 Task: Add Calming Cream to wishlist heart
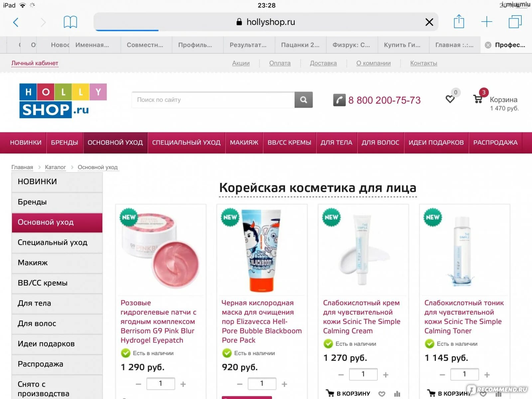[382, 394]
